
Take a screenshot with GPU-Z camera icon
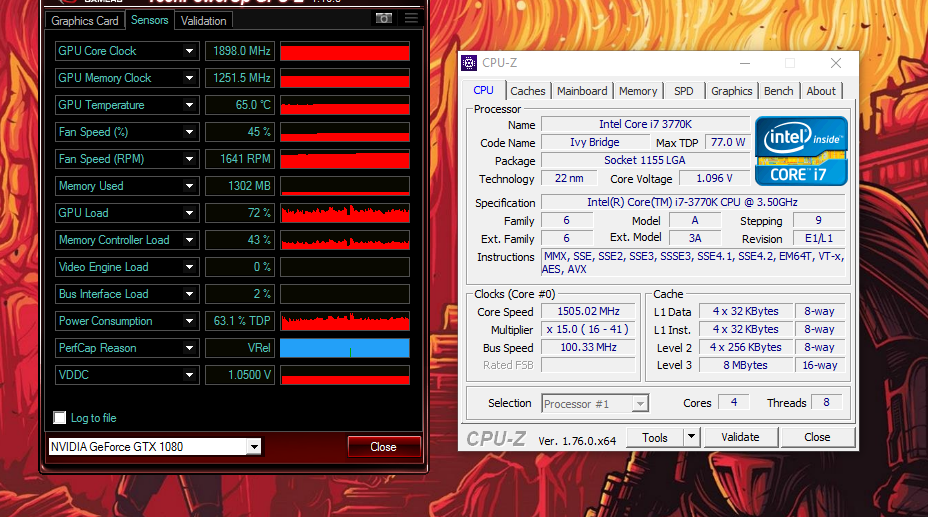click(x=384, y=18)
